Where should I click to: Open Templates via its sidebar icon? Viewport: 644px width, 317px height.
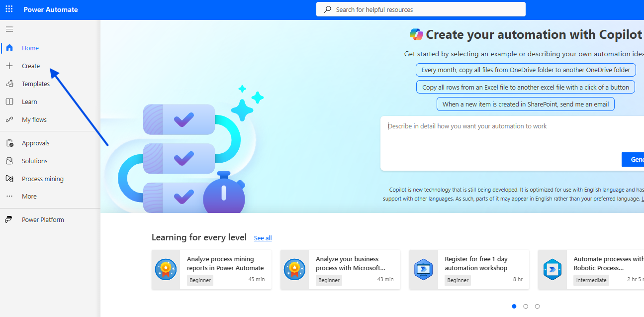9,84
